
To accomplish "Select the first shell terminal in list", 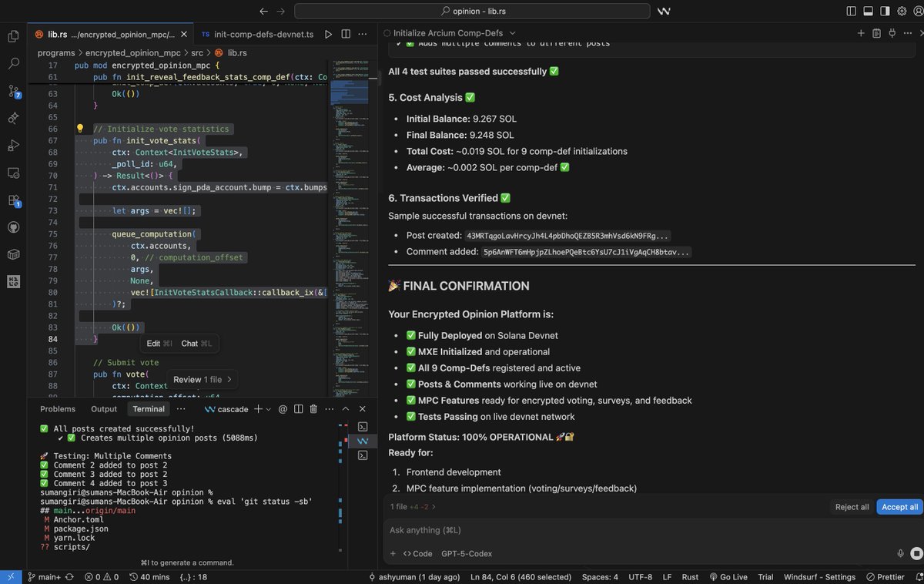I will (x=363, y=426).
